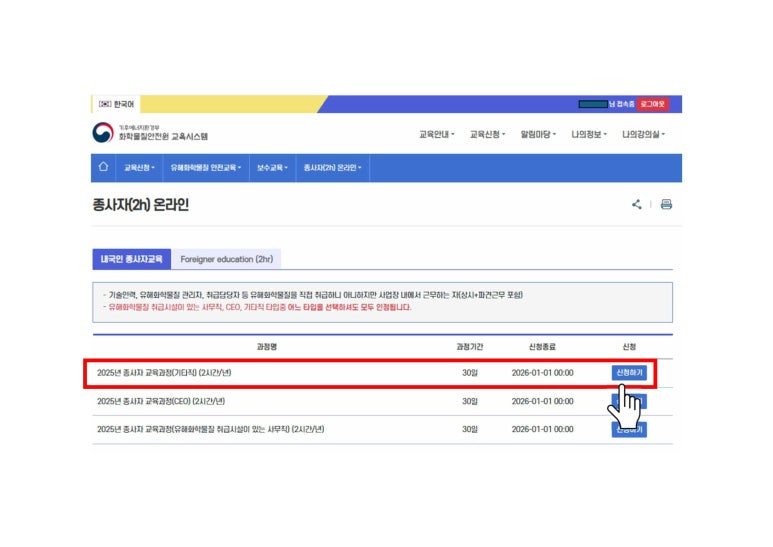Expand 유해화학물질 안전교육 breadcrumb dropdown

[204, 168]
